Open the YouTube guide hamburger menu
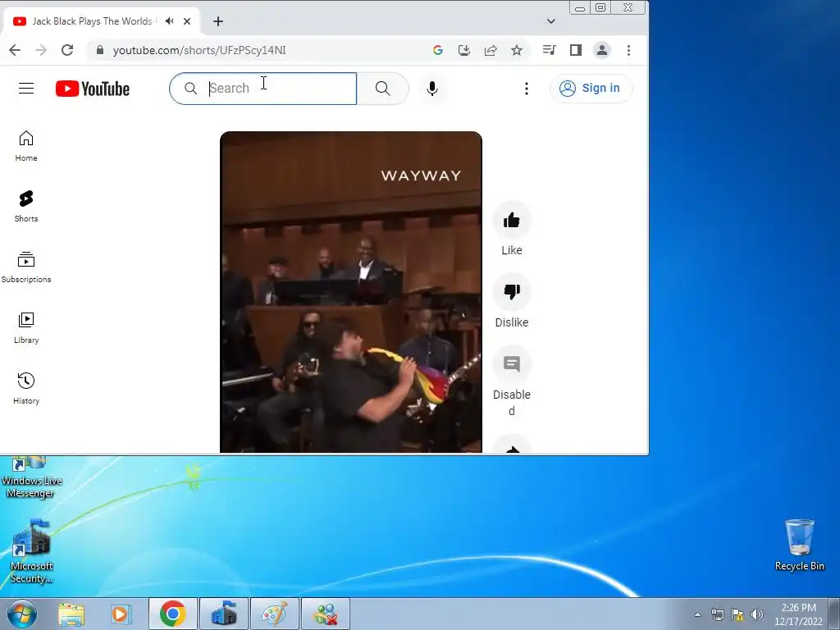The width and height of the screenshot is (840, 630). click(26, 89)
